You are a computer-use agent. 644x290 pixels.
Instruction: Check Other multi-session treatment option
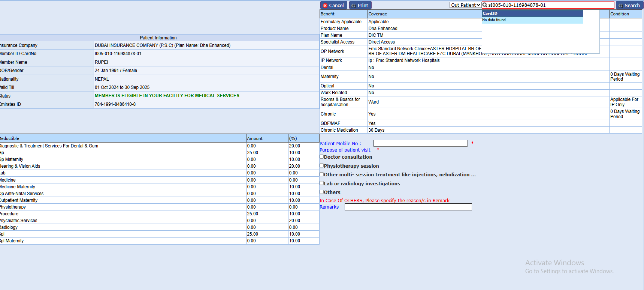coord(321,174)
